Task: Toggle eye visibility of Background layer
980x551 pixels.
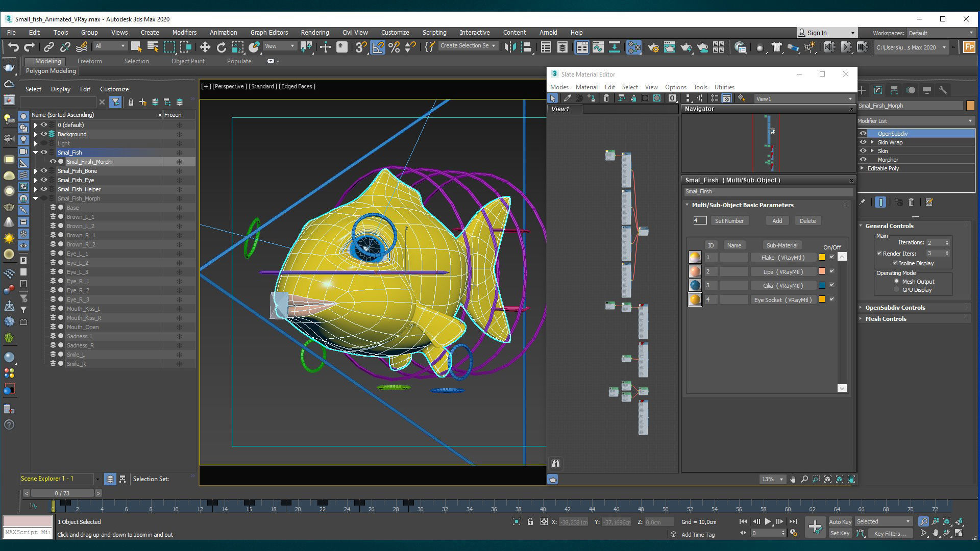Action: point(44,134)
